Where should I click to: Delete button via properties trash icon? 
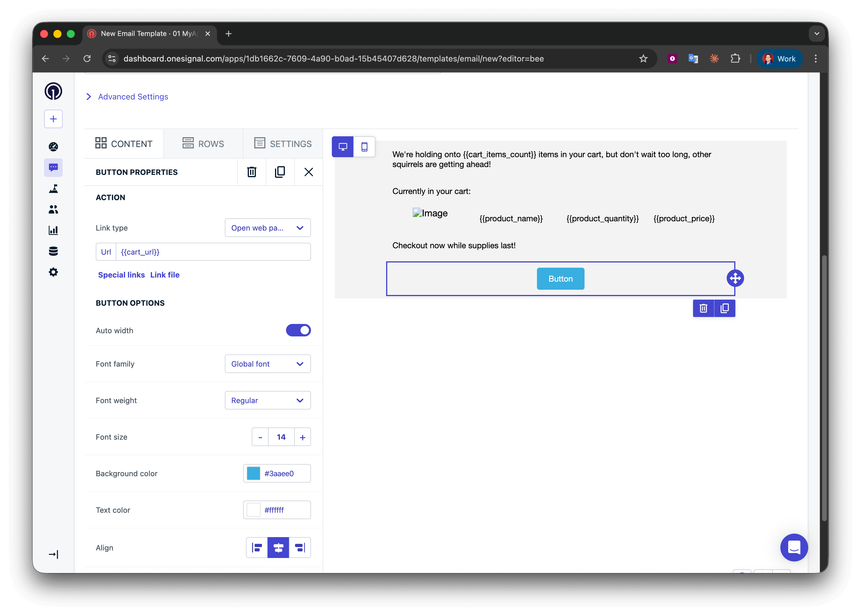pos(252,172)
